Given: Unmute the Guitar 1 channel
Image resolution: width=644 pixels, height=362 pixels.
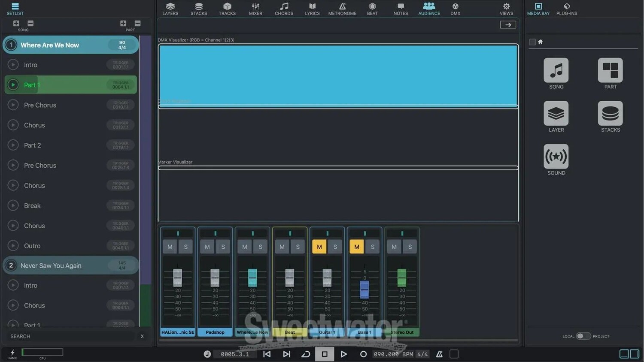Looking at the screenshot, I should (x=319, y=247).
